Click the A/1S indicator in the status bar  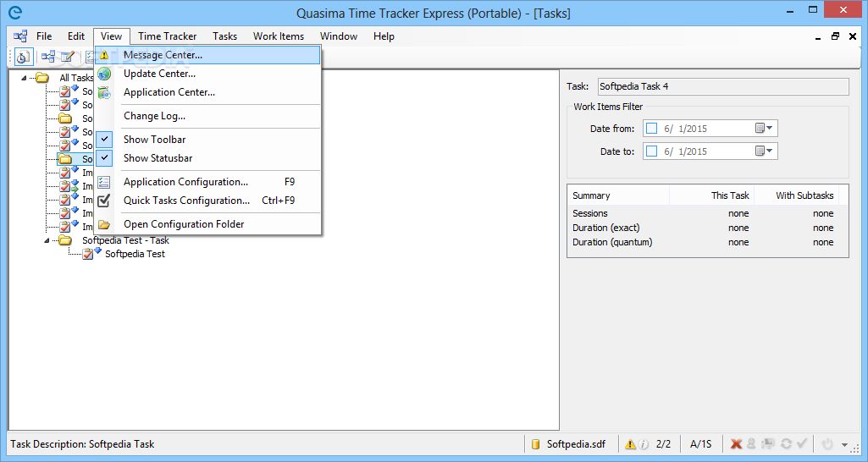[x=701, y=444]
